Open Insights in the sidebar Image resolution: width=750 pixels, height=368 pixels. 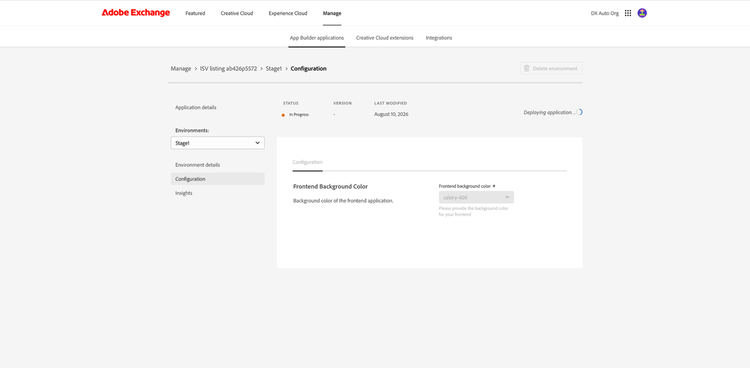pyautogui.click(x=184, y=193)
